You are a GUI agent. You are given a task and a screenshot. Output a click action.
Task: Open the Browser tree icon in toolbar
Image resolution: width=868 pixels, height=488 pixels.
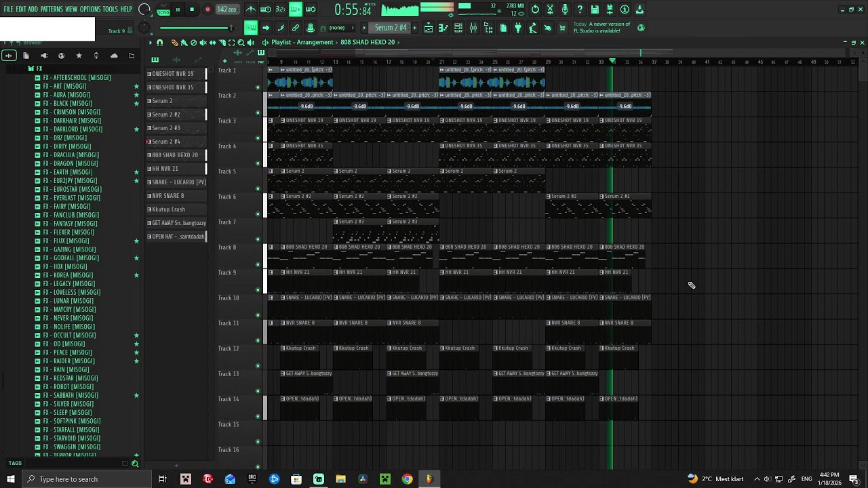[x=488, y=28]
